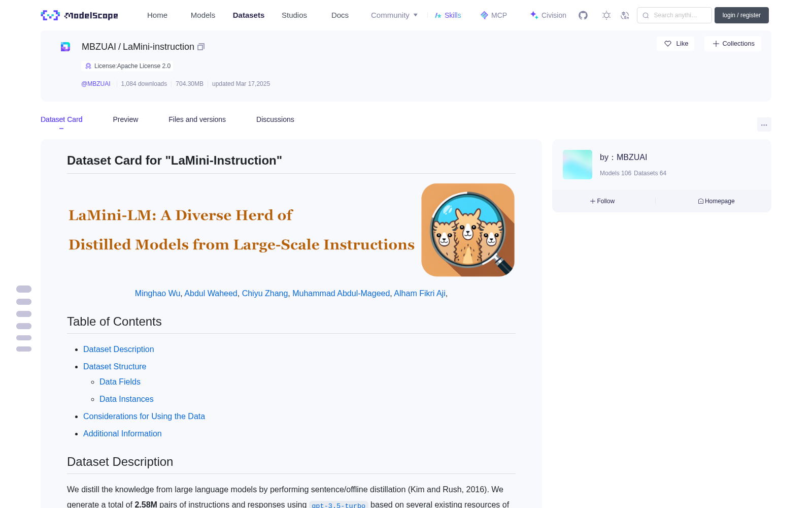
Task: Click the Models 106 count text
Action: pyautogui.click(x=616, y=173)
